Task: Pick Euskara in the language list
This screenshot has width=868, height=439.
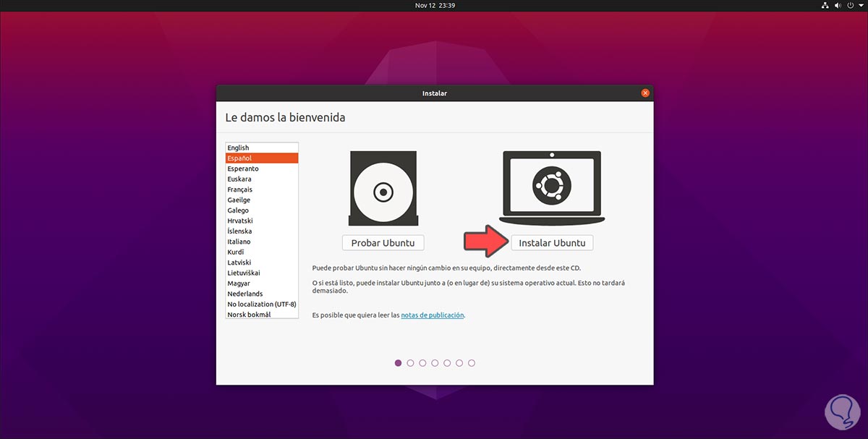Action: [262, 179]
